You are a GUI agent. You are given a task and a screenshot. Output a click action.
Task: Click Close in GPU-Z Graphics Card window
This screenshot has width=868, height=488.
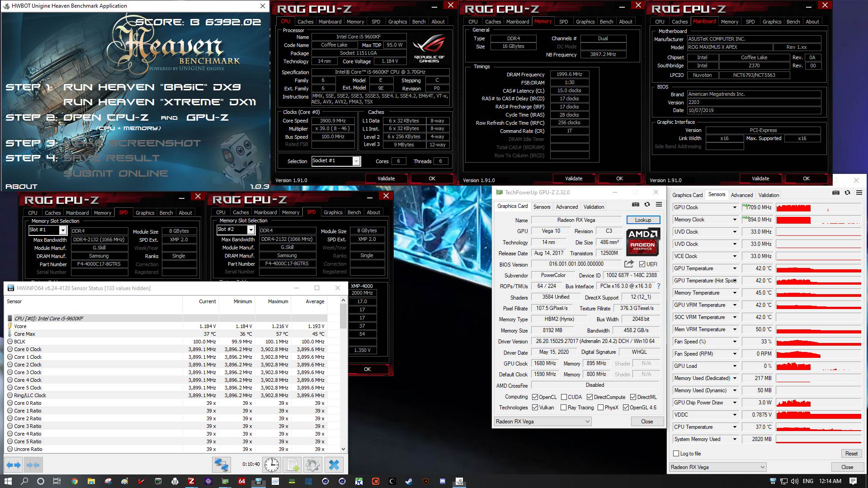[x=647, y=422]
